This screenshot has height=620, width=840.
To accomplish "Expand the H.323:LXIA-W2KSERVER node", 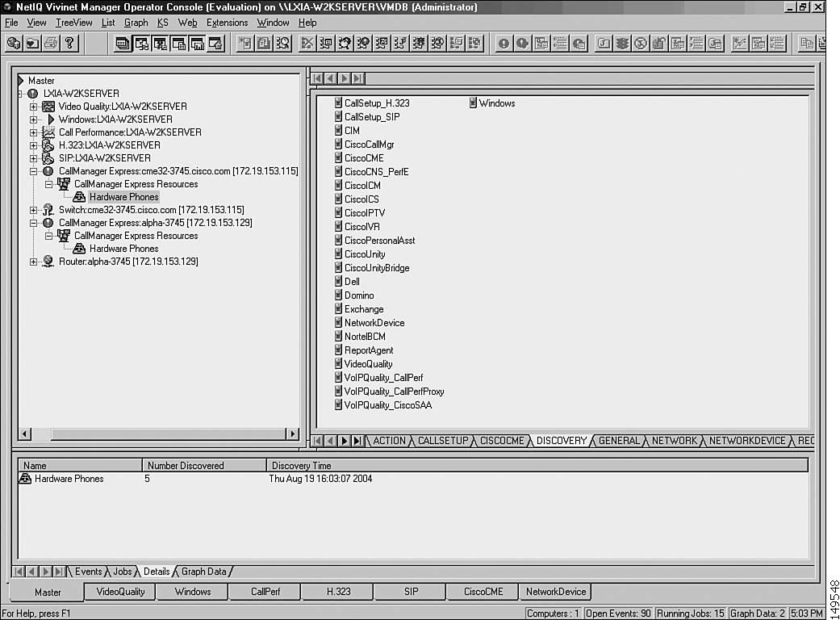I will coord(33,145).
